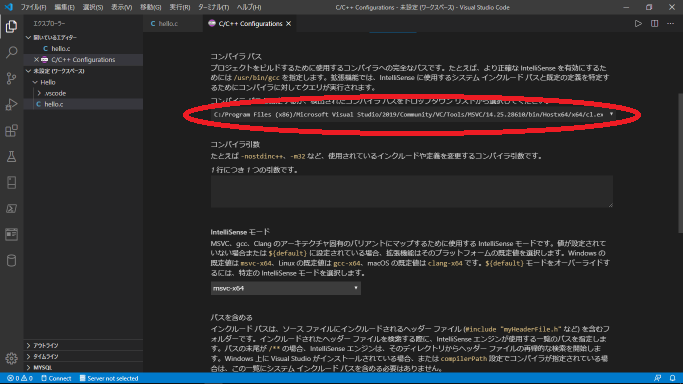The width and height of the screenshot is (683, 384).
Task: Open the device icon in activity bar
Action: (x=11, y=182)
